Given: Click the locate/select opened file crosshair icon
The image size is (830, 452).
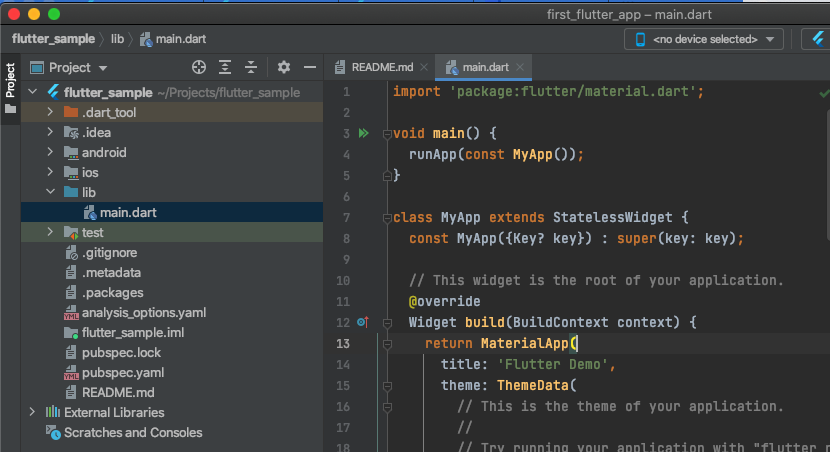Looking at the screenshot, I should 199,67.
